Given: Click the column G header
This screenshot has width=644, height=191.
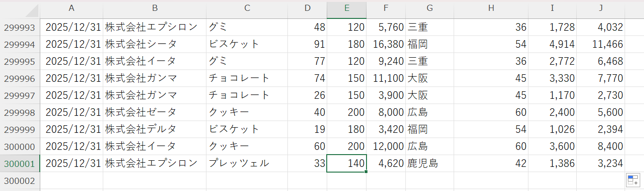Looking at the screenshot, I should (x=429, y=9).
